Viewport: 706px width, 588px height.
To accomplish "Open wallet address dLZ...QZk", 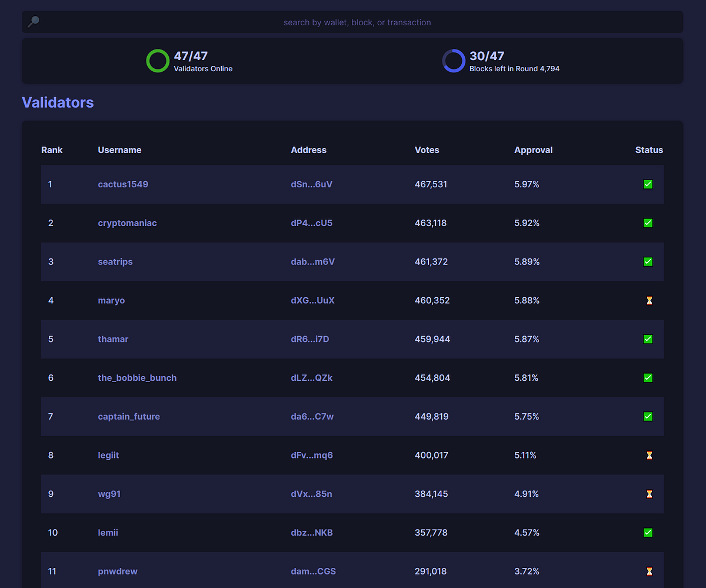I will point(312,378).
